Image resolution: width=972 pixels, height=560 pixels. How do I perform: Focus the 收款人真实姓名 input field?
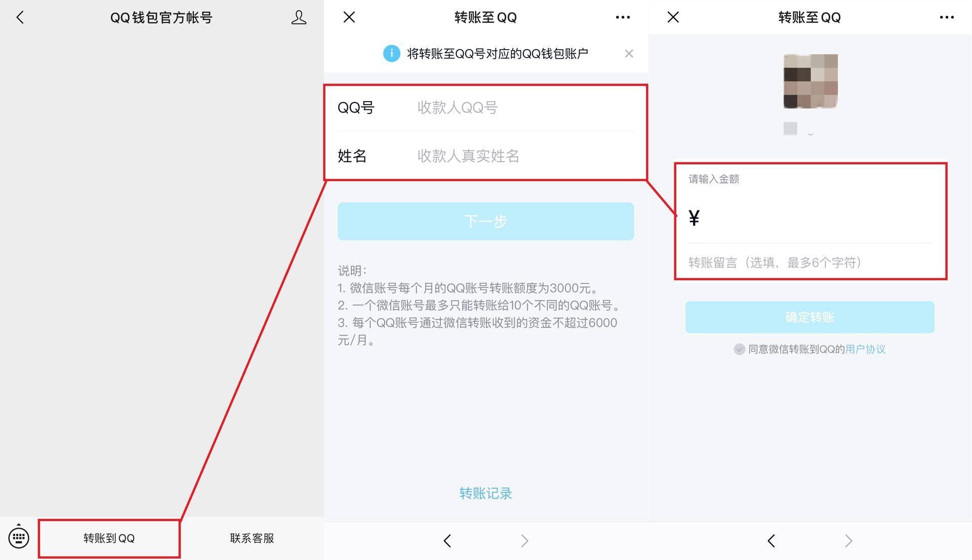tap(525, 156)
